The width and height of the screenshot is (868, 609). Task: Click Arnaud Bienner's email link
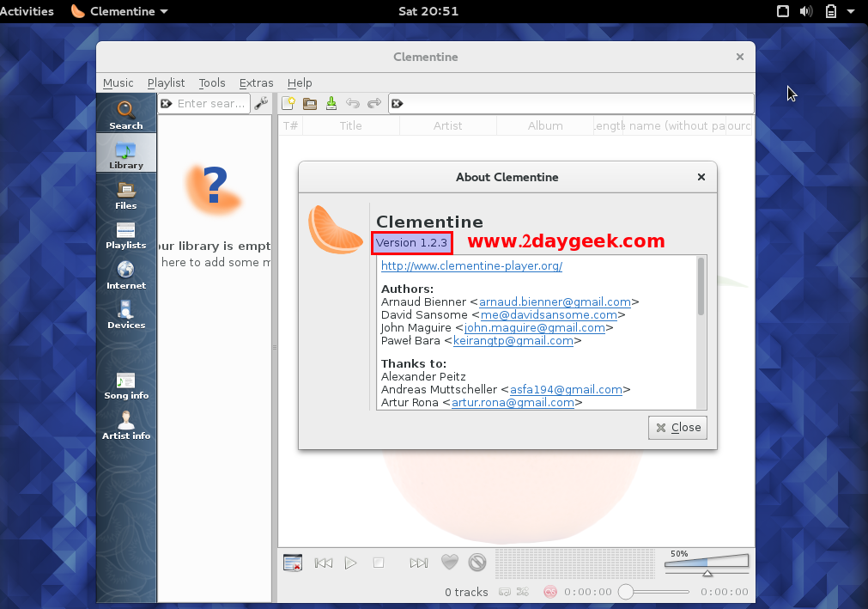[555, 301]
